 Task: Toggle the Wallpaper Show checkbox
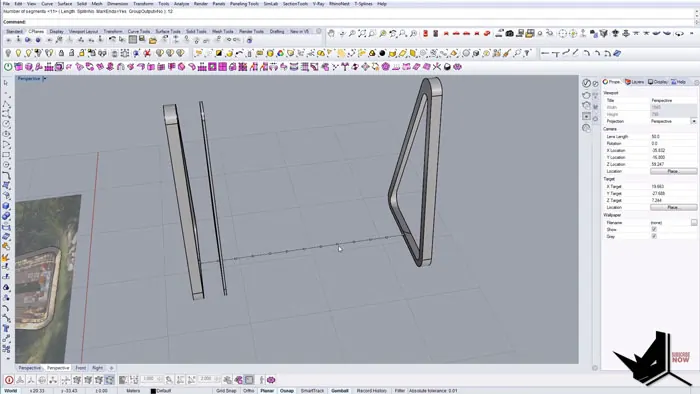(654, 229)
